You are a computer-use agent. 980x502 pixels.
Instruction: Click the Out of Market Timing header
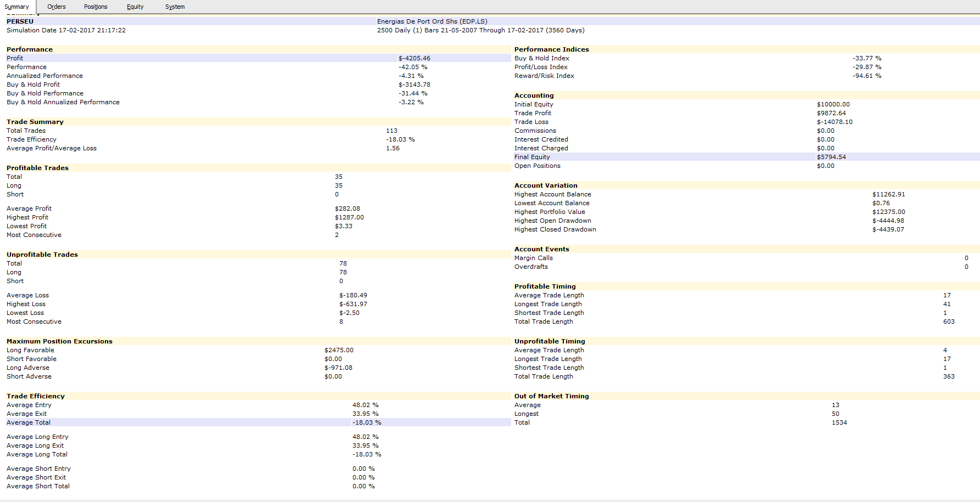551,396
